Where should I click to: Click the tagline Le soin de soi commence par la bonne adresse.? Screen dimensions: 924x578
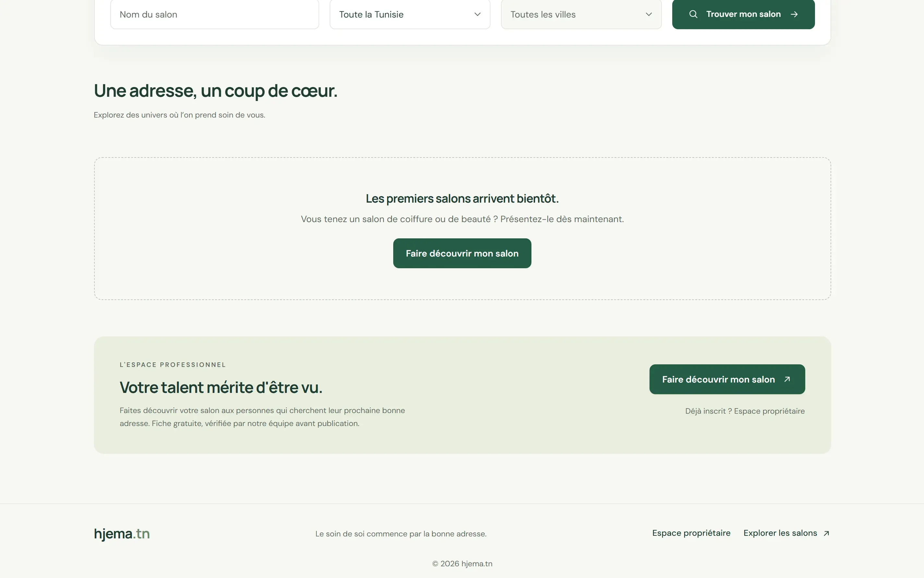[x=401, y=534]
